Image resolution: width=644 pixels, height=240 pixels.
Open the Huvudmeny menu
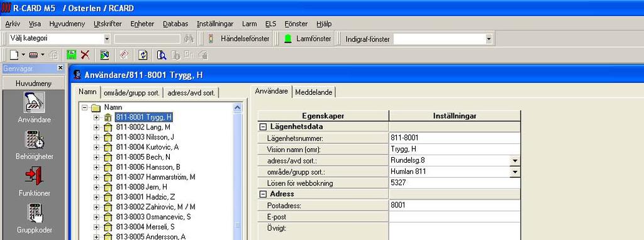coord(67,24)
